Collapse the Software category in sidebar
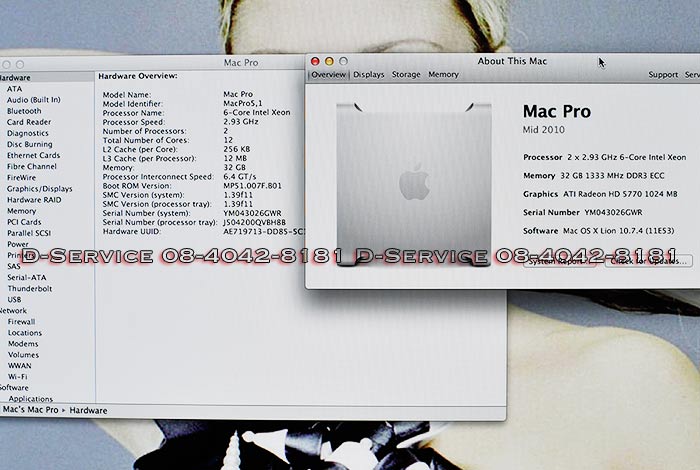Image resolution: width=700 pixels, height=470 pixels. pos(14,388)
